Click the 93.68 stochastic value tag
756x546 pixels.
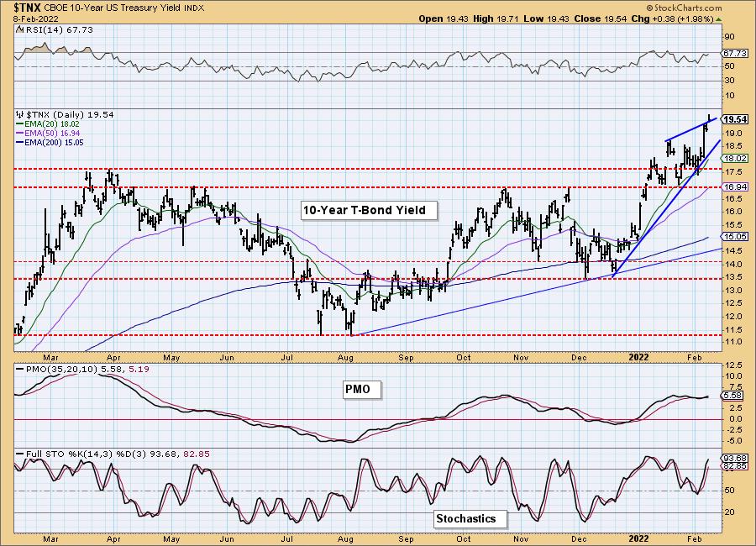735,458
